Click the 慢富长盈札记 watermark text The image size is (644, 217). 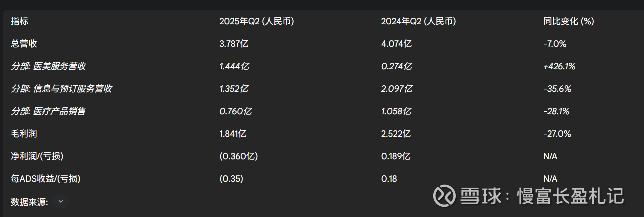[x=570, y=195]
